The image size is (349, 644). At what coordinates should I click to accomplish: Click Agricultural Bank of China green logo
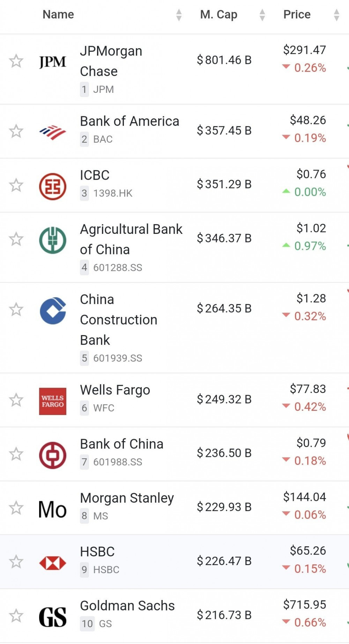pos(52,240)
